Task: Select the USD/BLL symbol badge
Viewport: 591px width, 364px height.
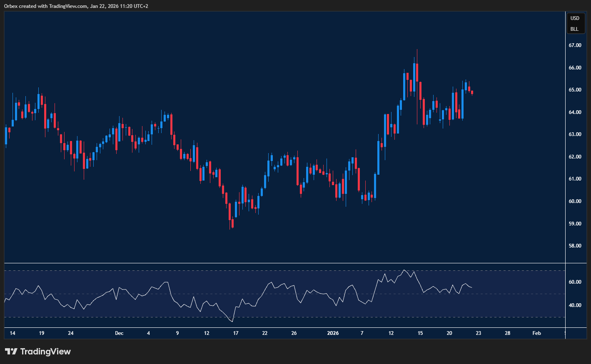Action: 575,23
